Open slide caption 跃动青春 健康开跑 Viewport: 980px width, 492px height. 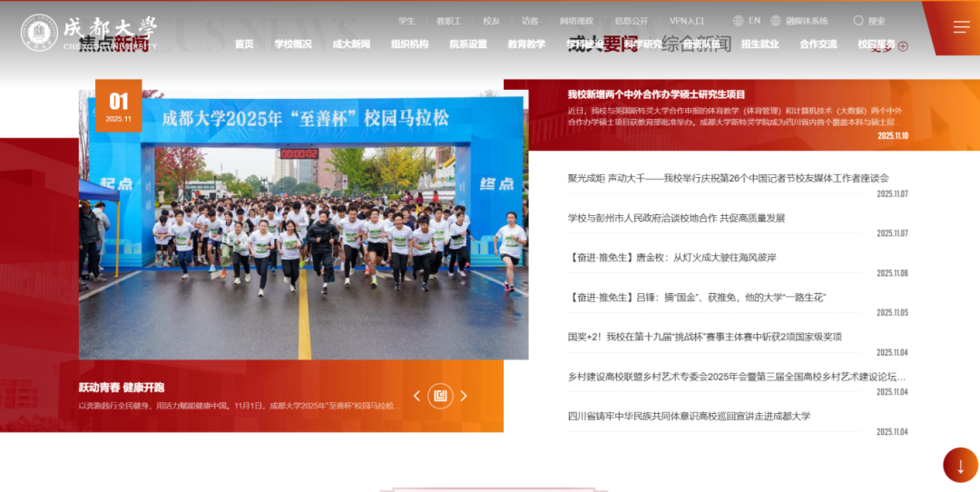point(122,388)
